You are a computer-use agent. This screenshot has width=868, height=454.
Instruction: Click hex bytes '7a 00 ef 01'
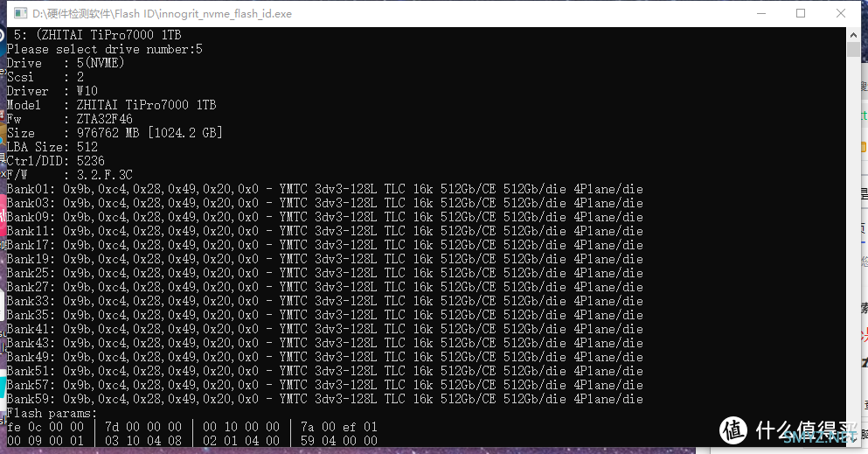[x=339, y=427]
